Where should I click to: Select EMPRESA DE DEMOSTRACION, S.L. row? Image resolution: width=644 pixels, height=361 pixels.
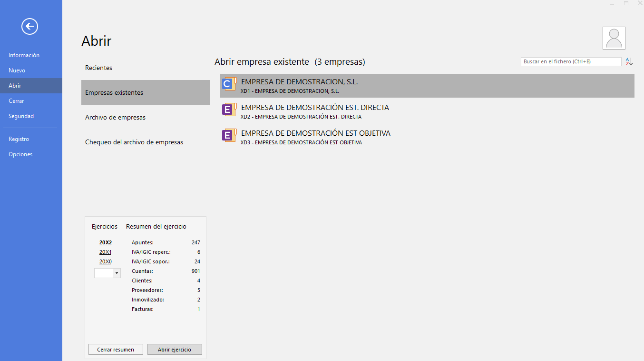(427, 86)
